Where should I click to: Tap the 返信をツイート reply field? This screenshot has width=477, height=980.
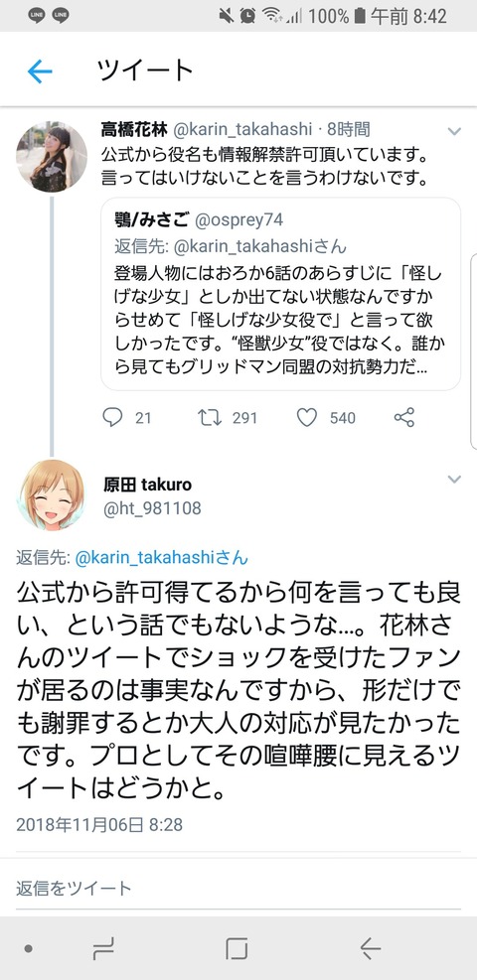(238, 888)
